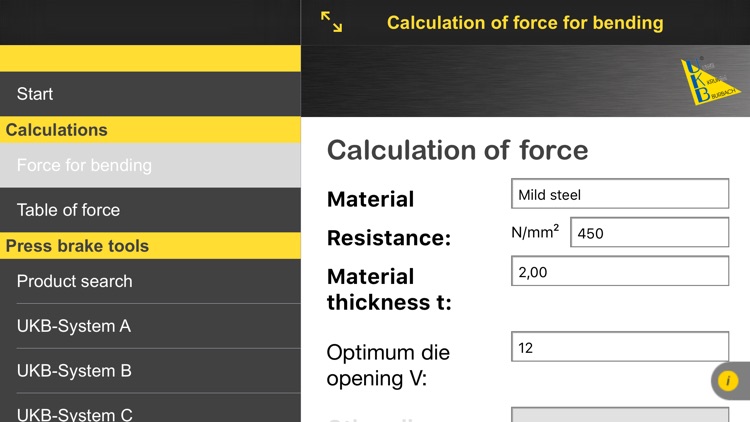Click the yellow bar above Start

(150, 58)
